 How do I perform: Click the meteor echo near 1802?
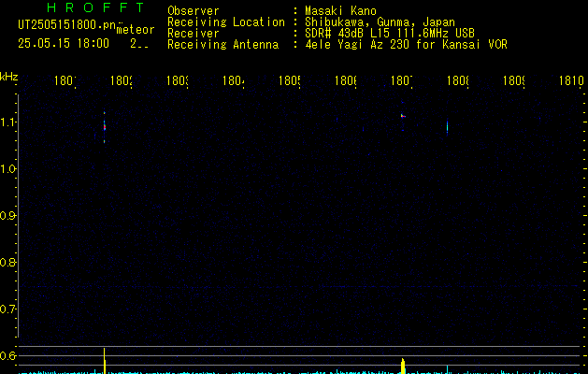point(105,127)
